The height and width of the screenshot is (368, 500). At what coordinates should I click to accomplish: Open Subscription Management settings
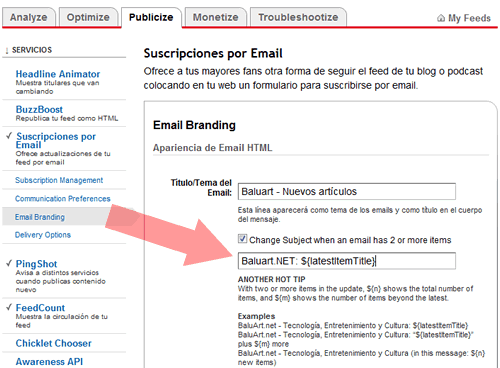[59, 180]
